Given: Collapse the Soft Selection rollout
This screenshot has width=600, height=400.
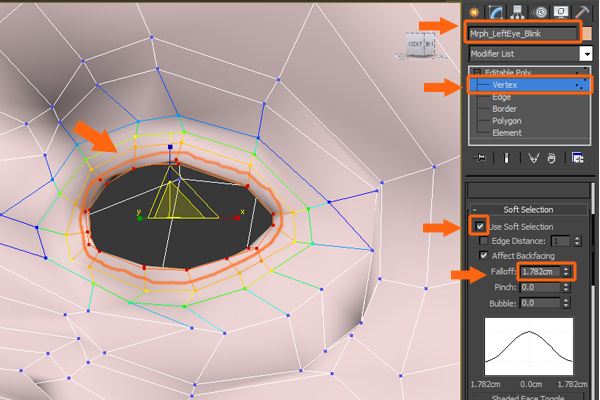Looking at the screenshot, I should click(x=529, y=209).
